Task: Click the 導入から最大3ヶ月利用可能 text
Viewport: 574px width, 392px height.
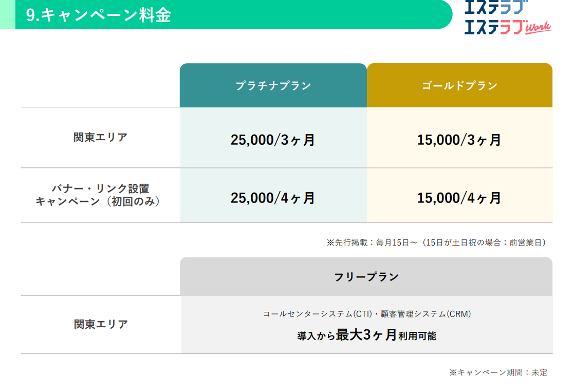Action: coord(367,335)
